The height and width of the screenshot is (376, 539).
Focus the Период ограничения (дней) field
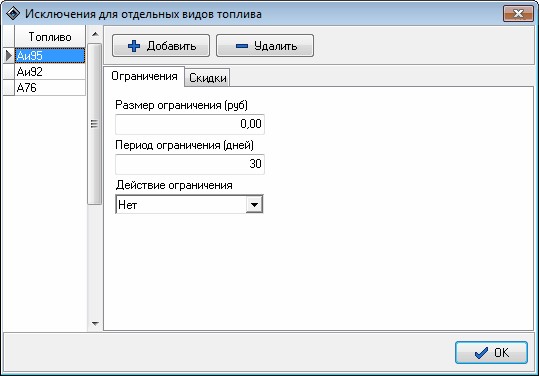point(190,164)
